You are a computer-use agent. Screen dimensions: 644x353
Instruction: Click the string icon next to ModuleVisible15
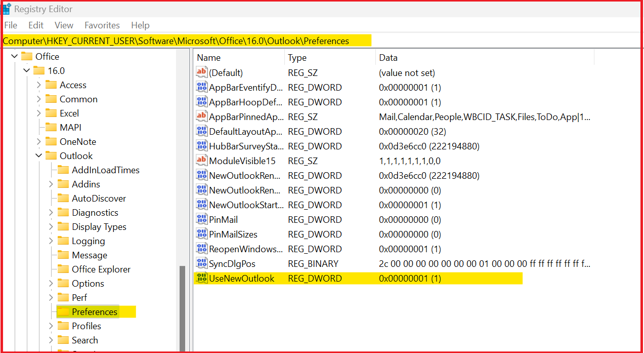click(201, 161)
